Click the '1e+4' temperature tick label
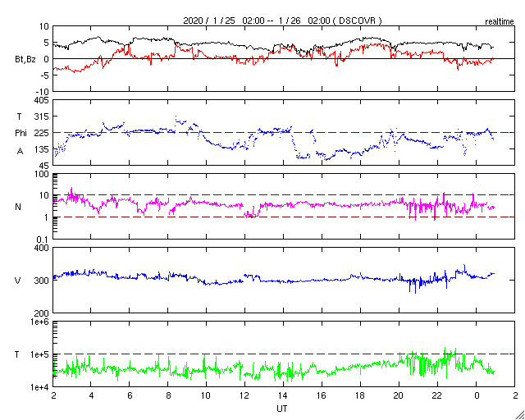 pos(40,387)
